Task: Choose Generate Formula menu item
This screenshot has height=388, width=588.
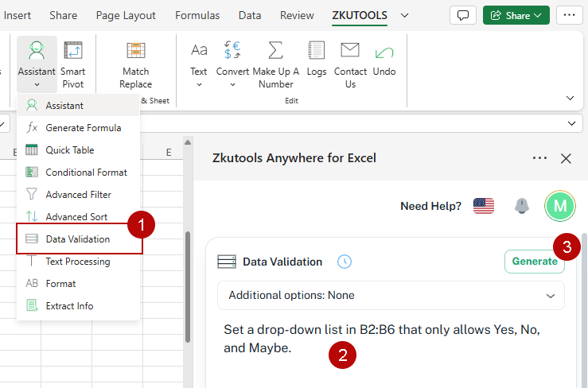Action: click(79, 128)
